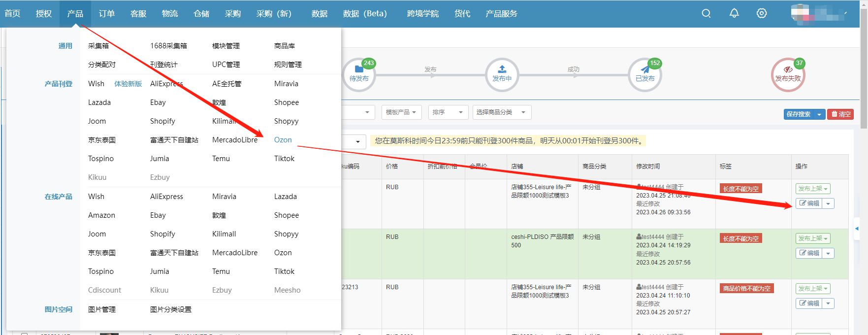Screen dimensions: 868x335
Task: Open the unlabeled dropdown left of 模板产品
Action: click(x=358, y=112)
